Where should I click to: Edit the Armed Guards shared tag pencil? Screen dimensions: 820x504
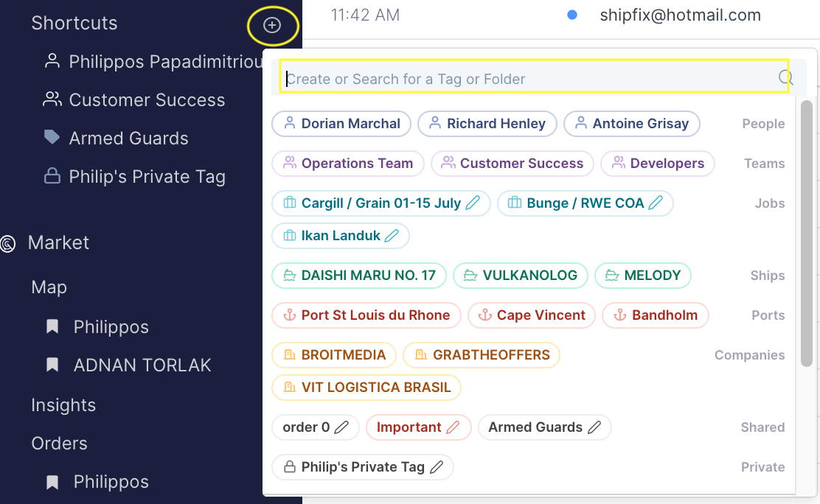(x=594, y=427)
